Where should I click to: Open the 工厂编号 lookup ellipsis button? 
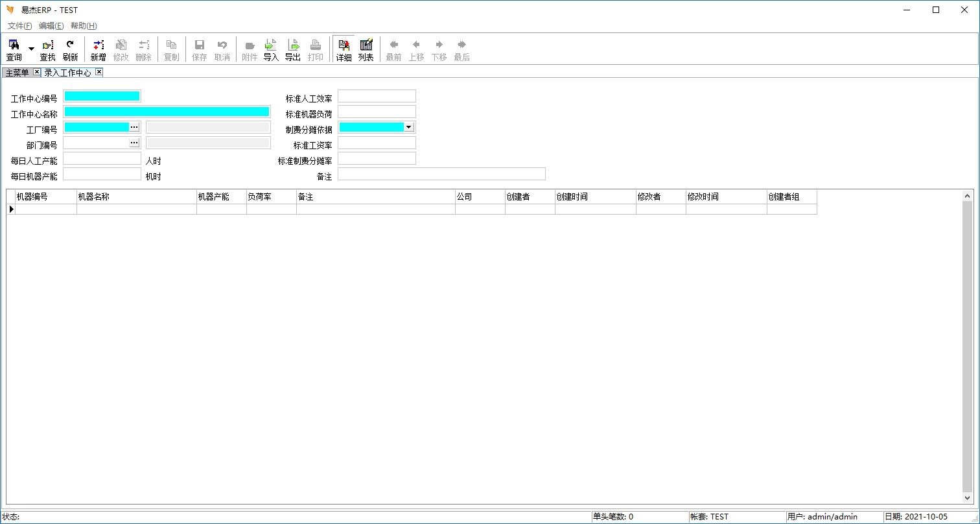coord(134,127)
